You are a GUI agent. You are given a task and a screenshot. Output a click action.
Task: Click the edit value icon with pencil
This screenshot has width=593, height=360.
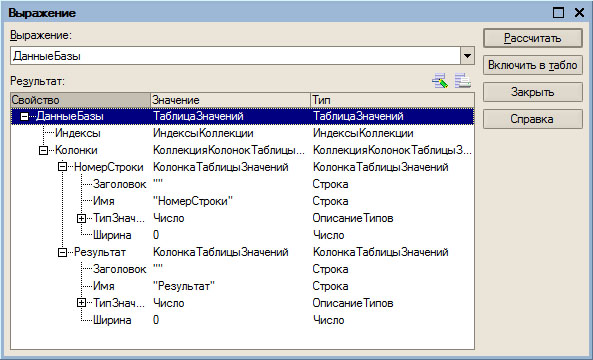[440, 81]
